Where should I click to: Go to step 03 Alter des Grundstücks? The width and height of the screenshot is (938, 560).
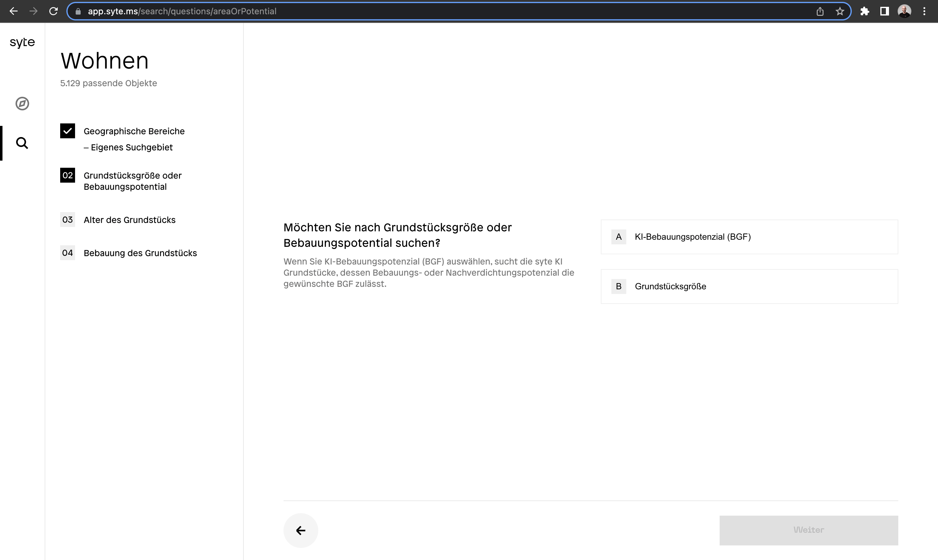(x=129, y=220)
